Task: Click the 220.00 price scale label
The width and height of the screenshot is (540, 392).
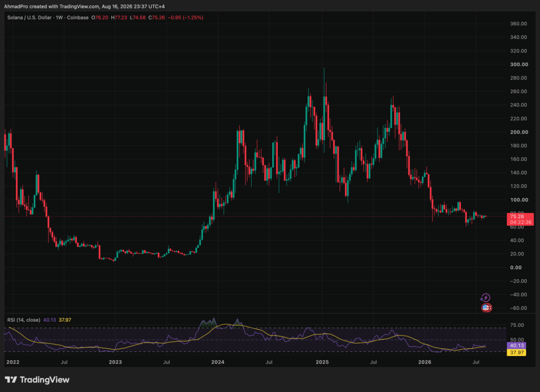Action: click(519, 119)
